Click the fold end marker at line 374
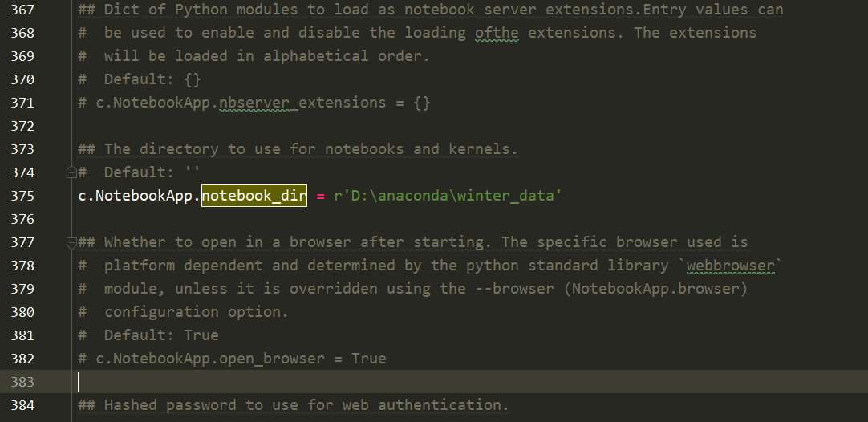Viewport: 868px width, 422px height. pos(71,172)
